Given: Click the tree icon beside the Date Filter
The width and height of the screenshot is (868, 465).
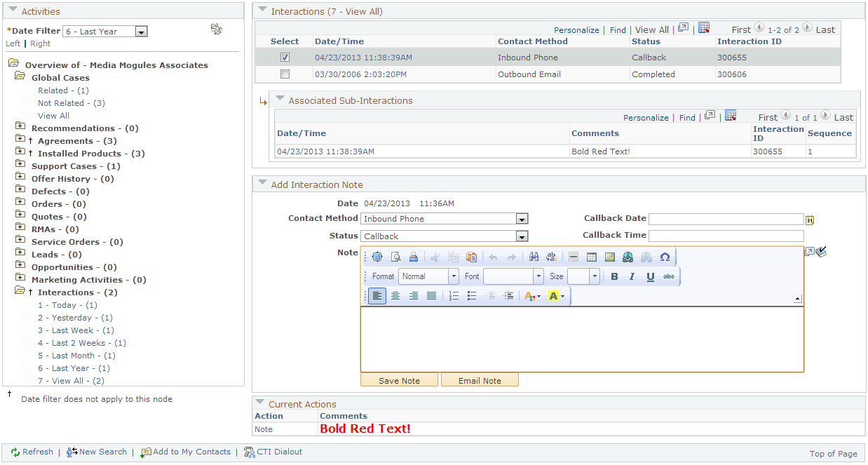Looking at the screenshot, I should pos(217,29).
